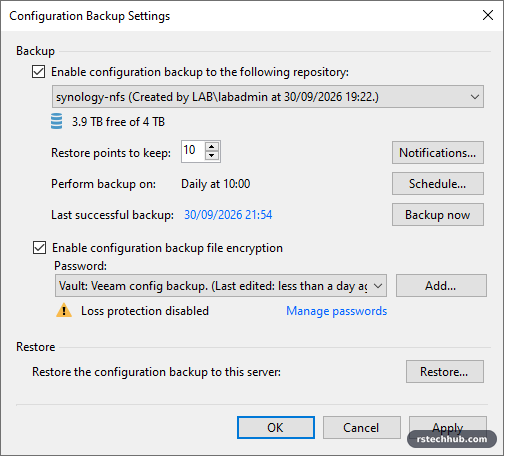This screenshot has height=456, width=505.
Task: Confirm settings with OK
Action: point(276,427)
